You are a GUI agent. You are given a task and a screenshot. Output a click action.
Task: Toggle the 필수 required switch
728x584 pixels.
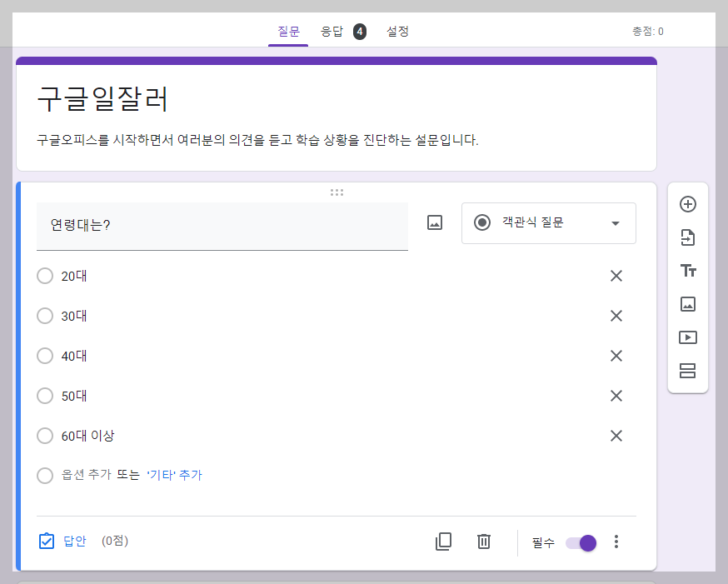pyautogui.click(x=581, y=542)
